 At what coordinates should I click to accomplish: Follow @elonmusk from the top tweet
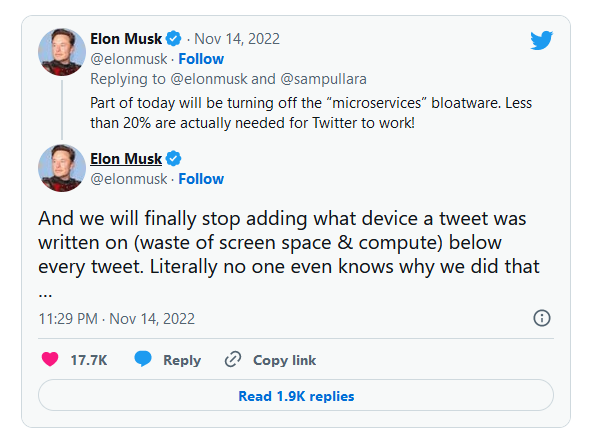point(201,59)
